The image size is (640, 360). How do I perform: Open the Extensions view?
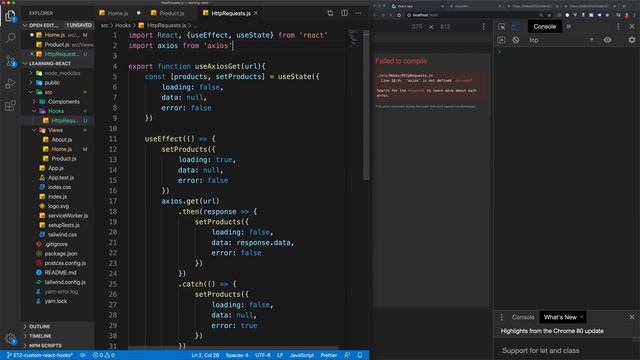coord(10,106)
